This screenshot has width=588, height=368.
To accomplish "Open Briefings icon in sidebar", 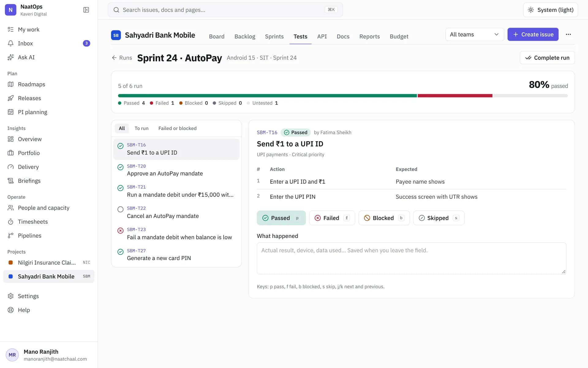I will (x=11, y=181).
